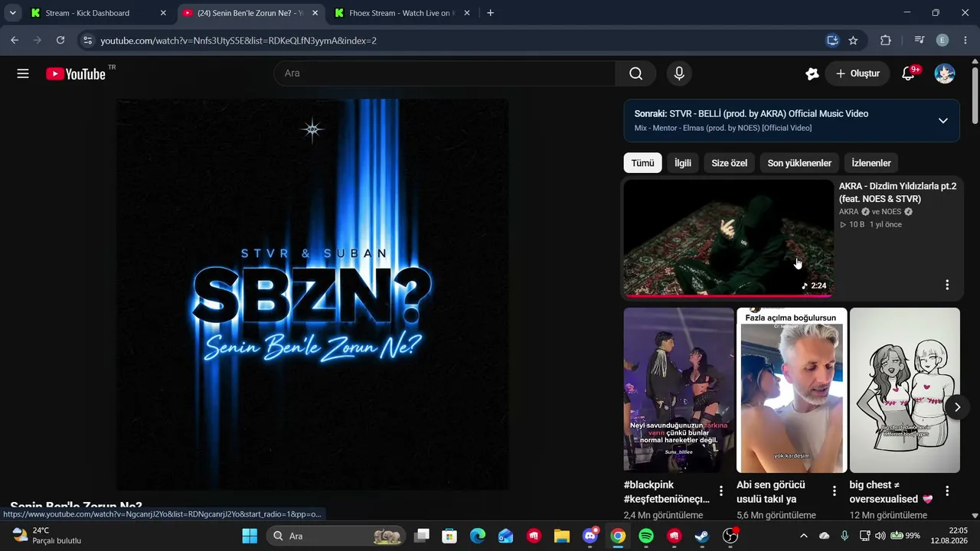Image resolution: width=980 pixels, height=551 pixels.
Task: Close the Fhoex Stream tab
Action: coord(467,13)
